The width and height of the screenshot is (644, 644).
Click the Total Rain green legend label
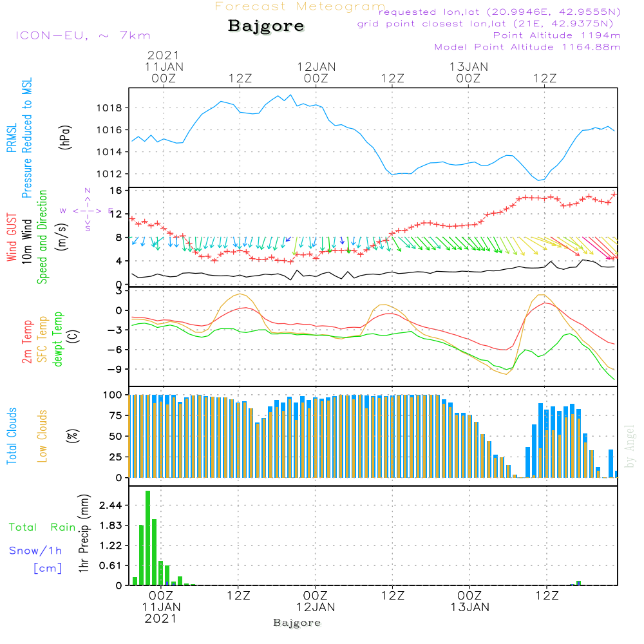tap(43, 527)
